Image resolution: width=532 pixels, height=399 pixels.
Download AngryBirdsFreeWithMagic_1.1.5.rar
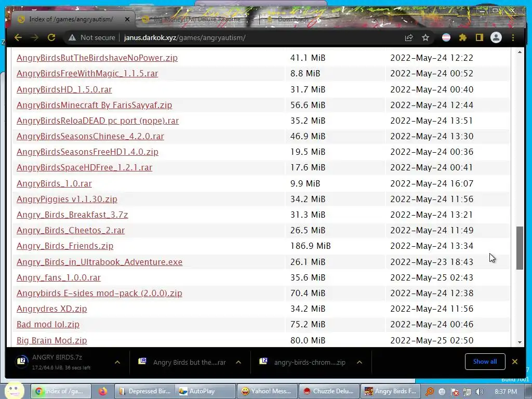(x=87, y=73)
